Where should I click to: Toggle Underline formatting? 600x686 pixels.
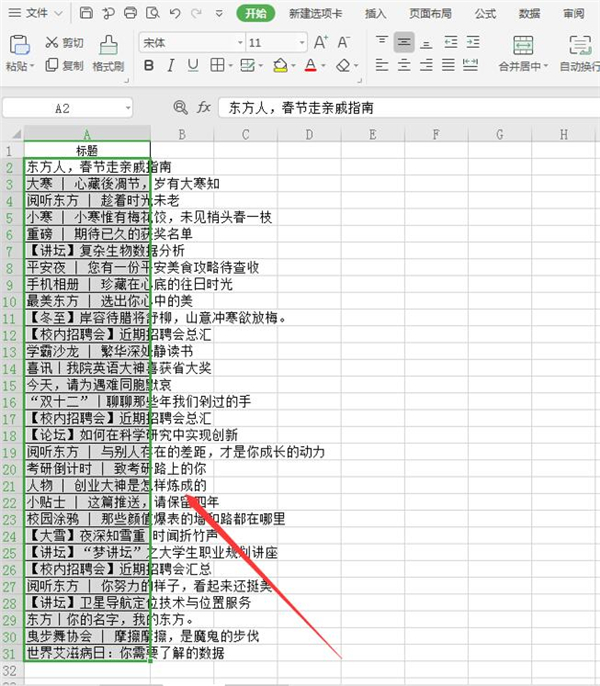pos(193,66)
